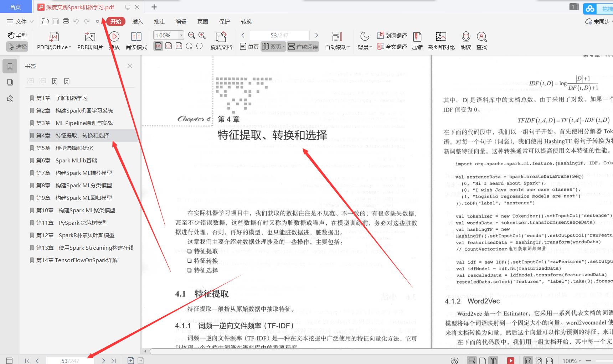Open bookmark 第1章 了解机器学习
613x364 pixels.
62,98
